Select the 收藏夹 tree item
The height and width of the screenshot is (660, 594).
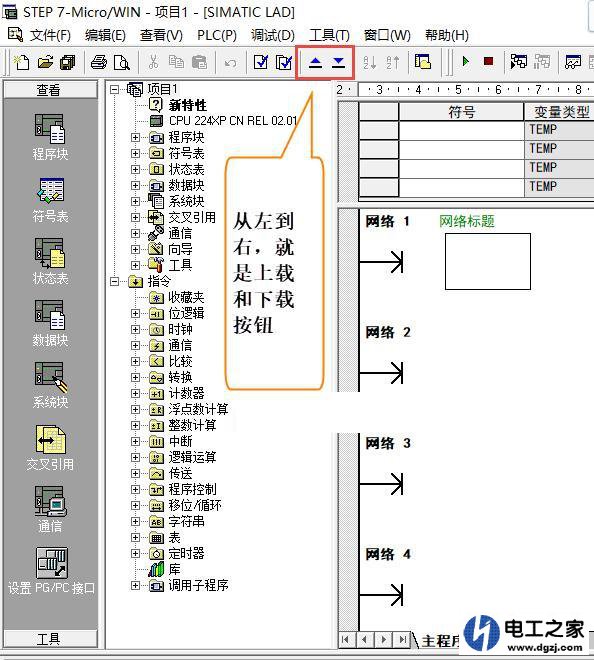click(186, 297)
